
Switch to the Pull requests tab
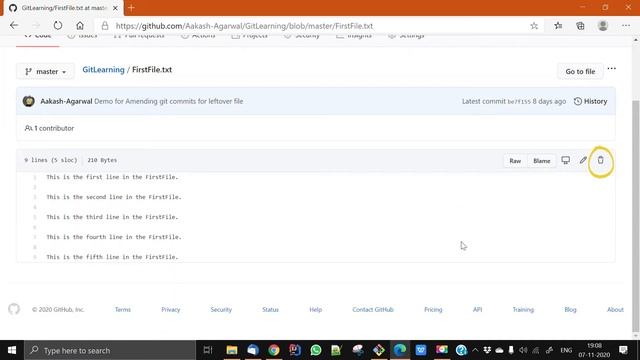[x=139, y=36]
